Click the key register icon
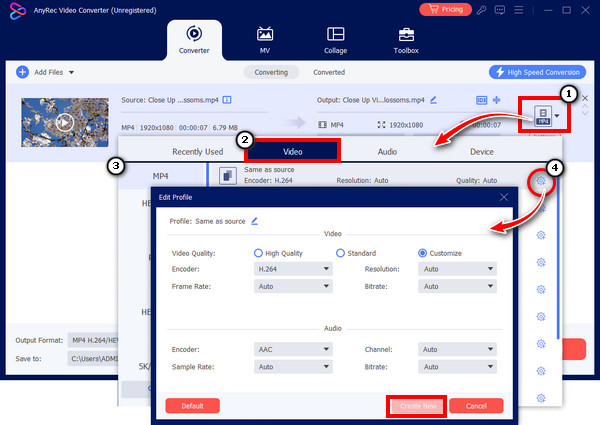Image resolution: width=600 pixels, height=425 pixels. (x=481, y=10)
